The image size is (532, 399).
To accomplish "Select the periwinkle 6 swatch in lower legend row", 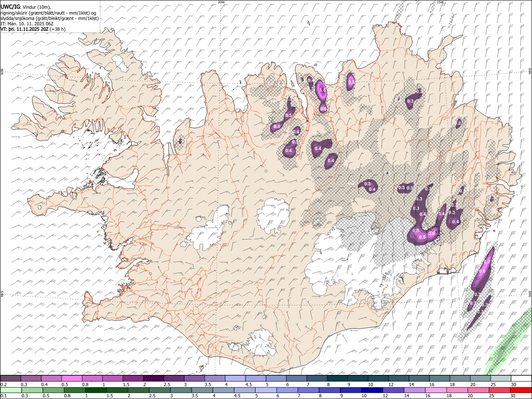I will pos(287,390).
